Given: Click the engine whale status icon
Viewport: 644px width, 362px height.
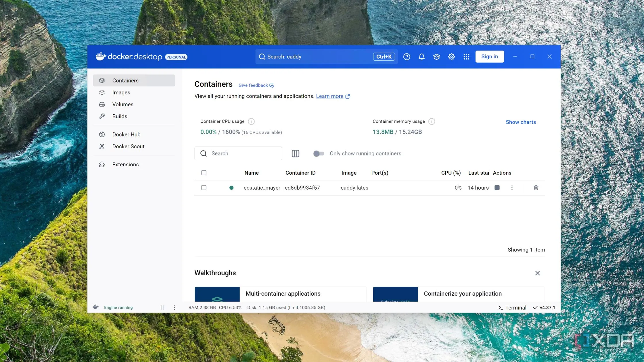Looking at the screenshot, I should click(96, 307).
